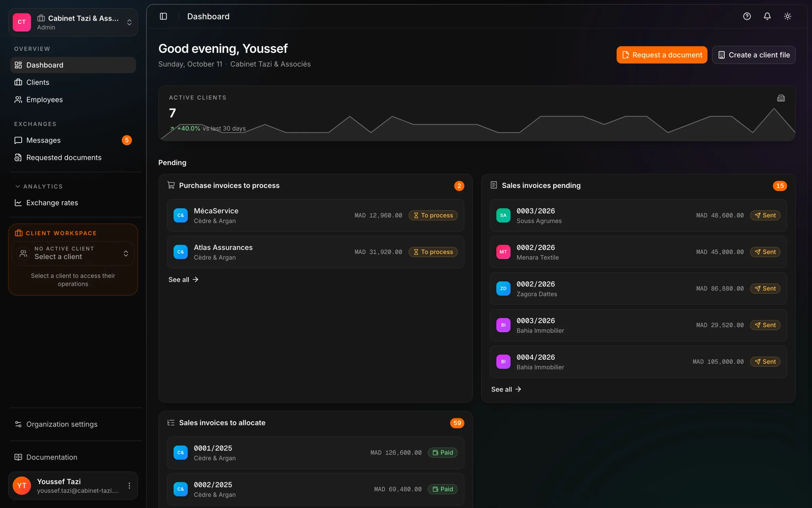Open Clients in sidebar
The width and height of the screenshot is (812, 508).
(73, 82)
